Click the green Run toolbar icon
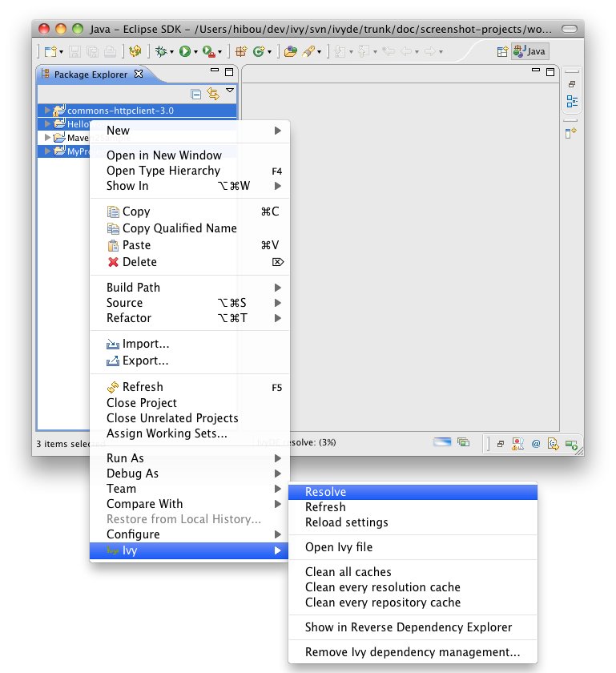The width and height of the screenshot is (616, 673). 184,51
